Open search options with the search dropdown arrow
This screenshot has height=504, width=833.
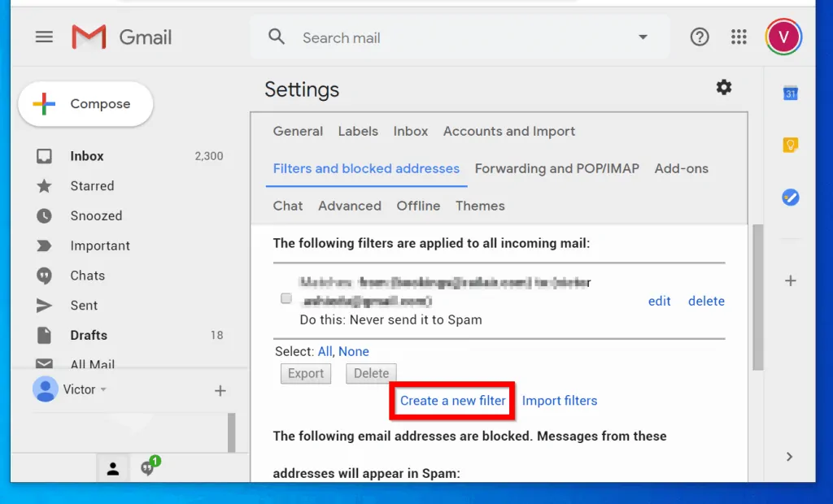point(643,37)
